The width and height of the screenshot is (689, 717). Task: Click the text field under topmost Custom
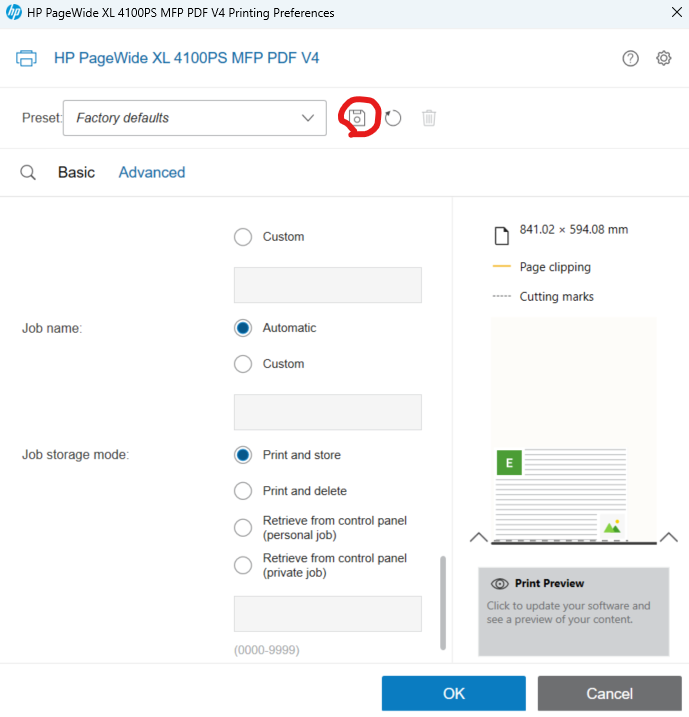tap(328, 285)
